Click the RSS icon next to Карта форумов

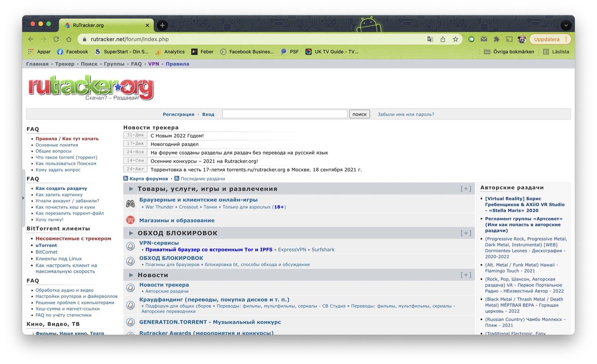[x=126, y=179]
